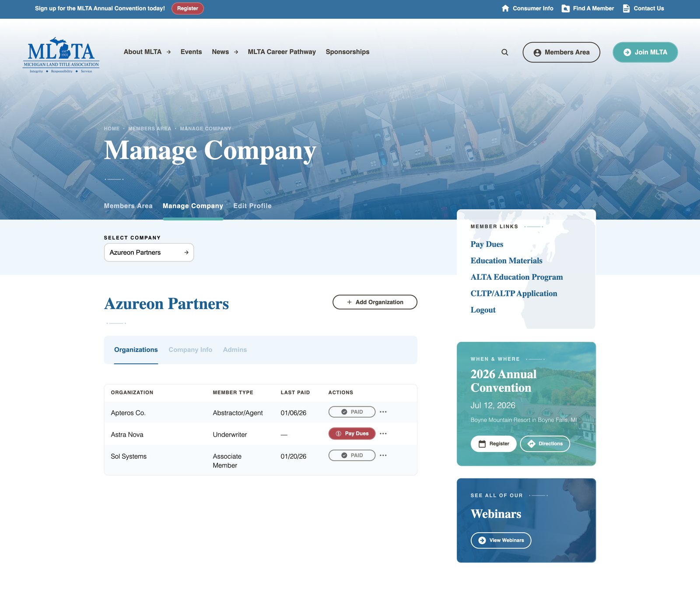The height and width of the screenshot is (591, 700).
Task: Click the Consumer Info home icon
Action: (x=505, y=8)
